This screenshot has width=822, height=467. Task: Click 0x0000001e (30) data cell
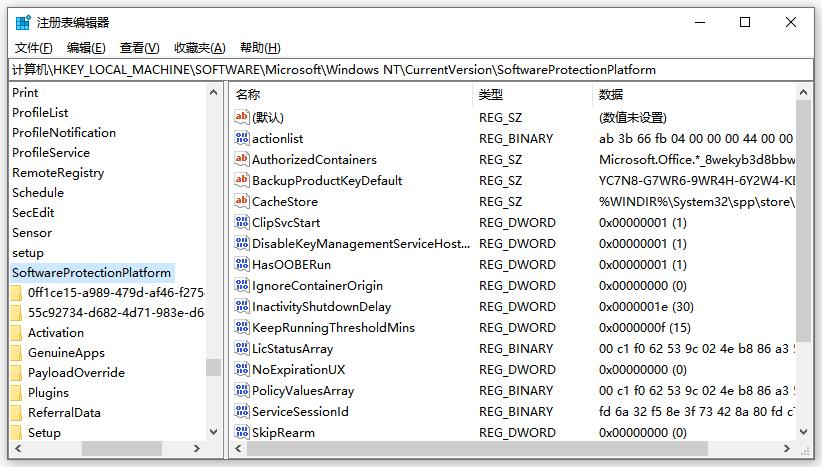(646, 306)
